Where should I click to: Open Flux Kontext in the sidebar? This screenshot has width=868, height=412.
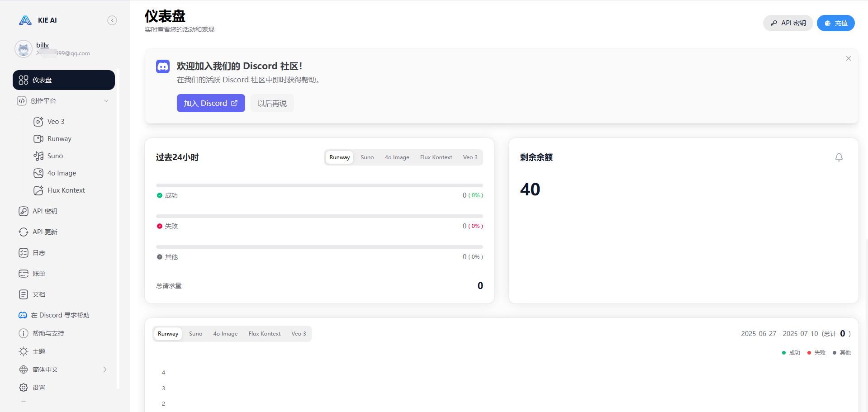66,190
